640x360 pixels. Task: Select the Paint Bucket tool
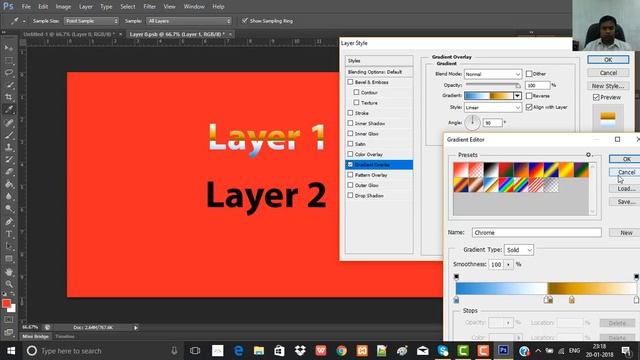[x=9, y=184]
